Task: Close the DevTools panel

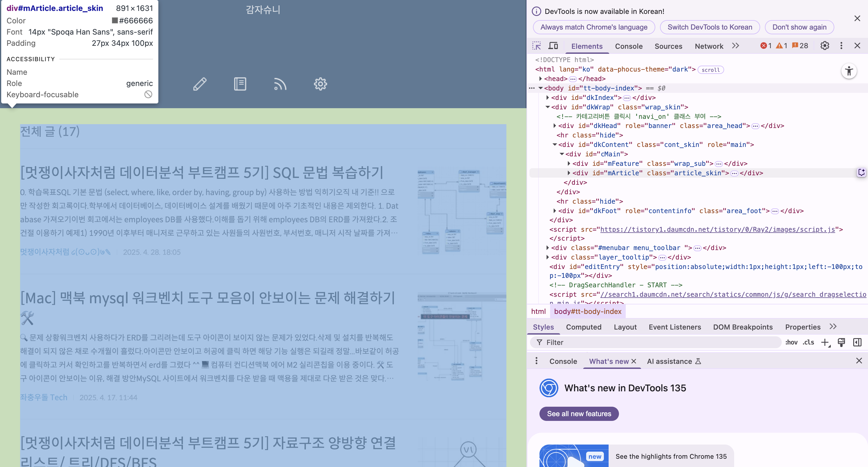Action: [x=858, y=46]
